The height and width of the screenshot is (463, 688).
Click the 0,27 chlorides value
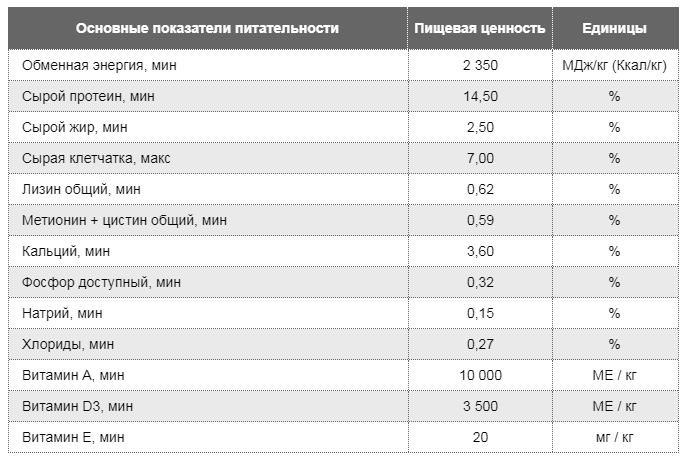[480, 345]
